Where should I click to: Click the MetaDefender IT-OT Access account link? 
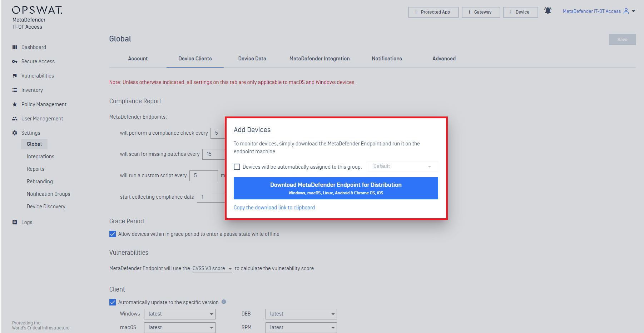(x=592, y=11)
